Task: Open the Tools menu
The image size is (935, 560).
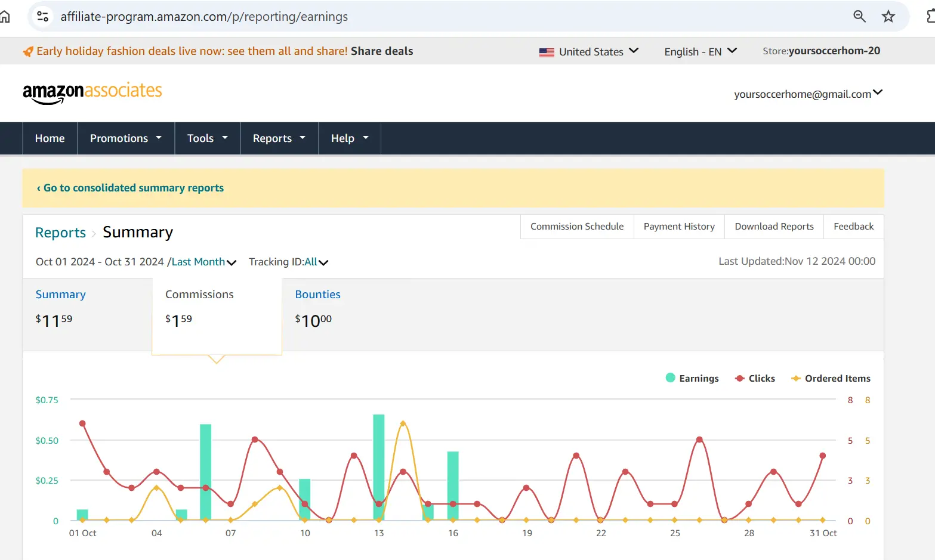Action: click(x=208, y=138)
